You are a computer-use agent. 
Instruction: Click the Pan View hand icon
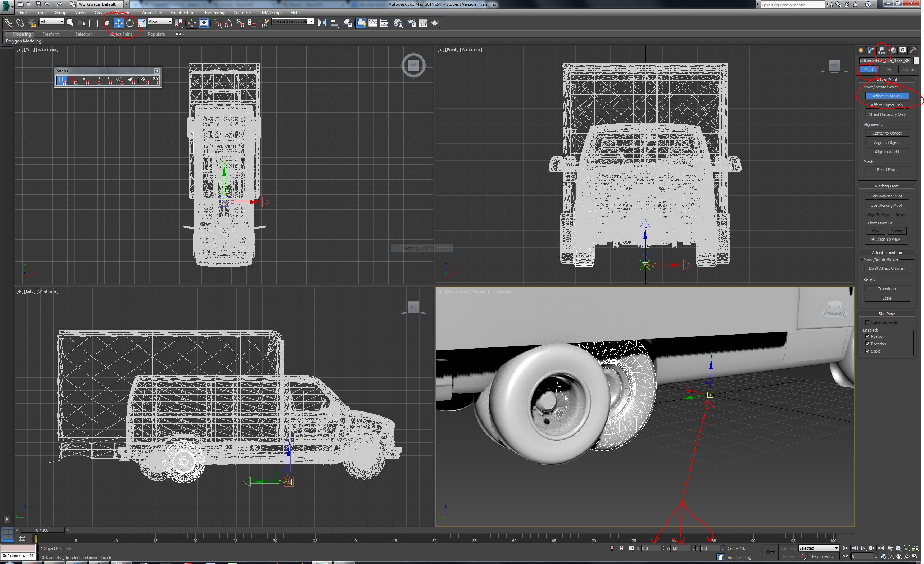(899, 556)
